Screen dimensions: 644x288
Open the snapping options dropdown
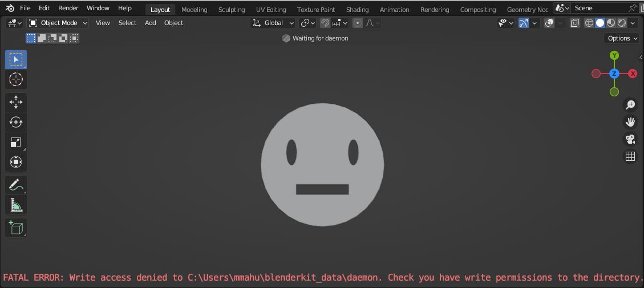coord(340,23)
